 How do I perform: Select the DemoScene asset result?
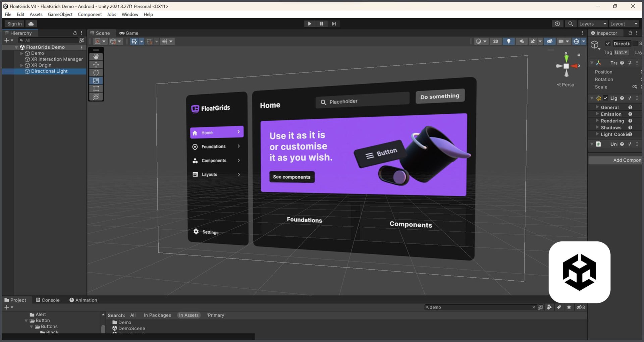coord(132,329)
